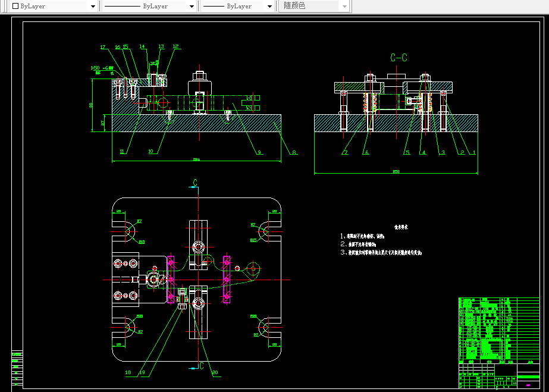Screen dimensions: 549x392
Task: Expand the linetype ByLayer dropdown
Action: pyautogui.click(x=192, y=6)
